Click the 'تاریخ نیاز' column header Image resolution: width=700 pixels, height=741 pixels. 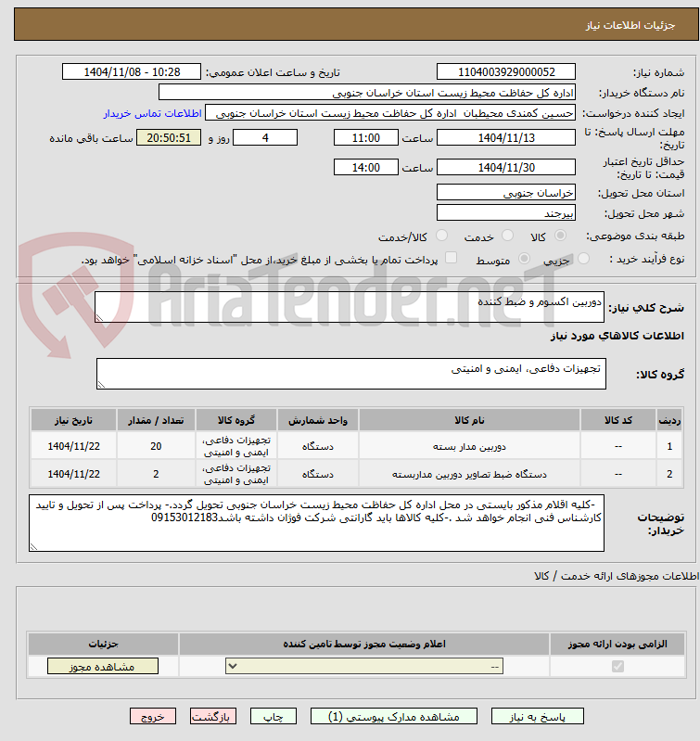pyautogui.click(x=73, y=420)
